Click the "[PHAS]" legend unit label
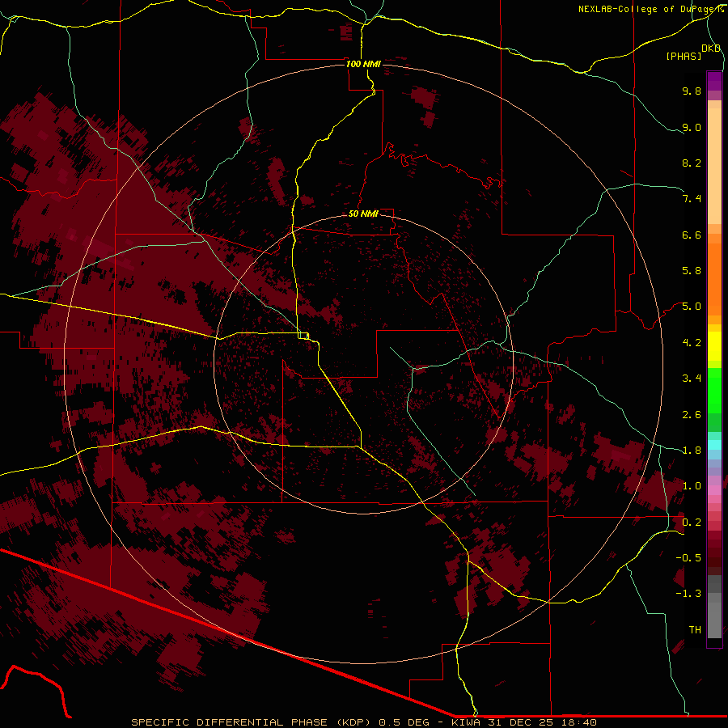The width and height of the screenshot is (728, 728). 684,57
